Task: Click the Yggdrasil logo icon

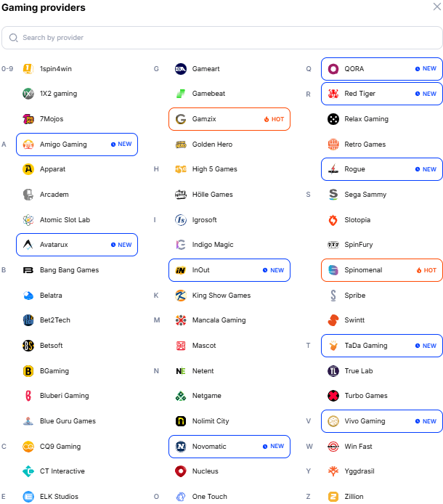Action: click(x=333, y=471)
